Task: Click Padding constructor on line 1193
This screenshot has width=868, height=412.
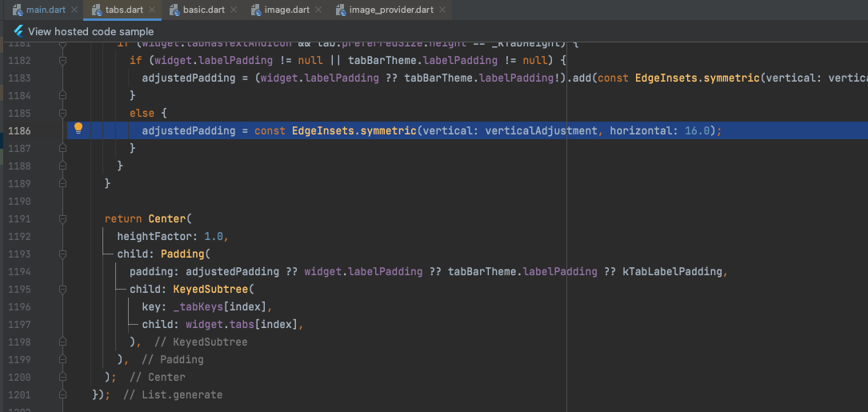Action: tap(182, 254)
